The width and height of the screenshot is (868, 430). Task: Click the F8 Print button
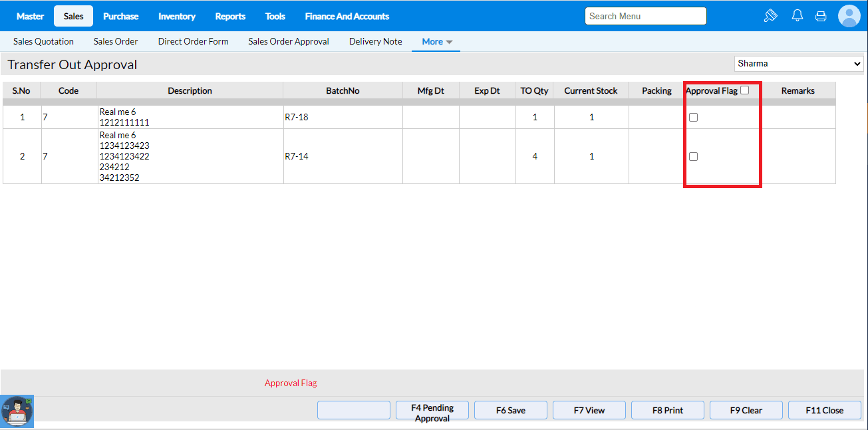click(x=668, y=410)
